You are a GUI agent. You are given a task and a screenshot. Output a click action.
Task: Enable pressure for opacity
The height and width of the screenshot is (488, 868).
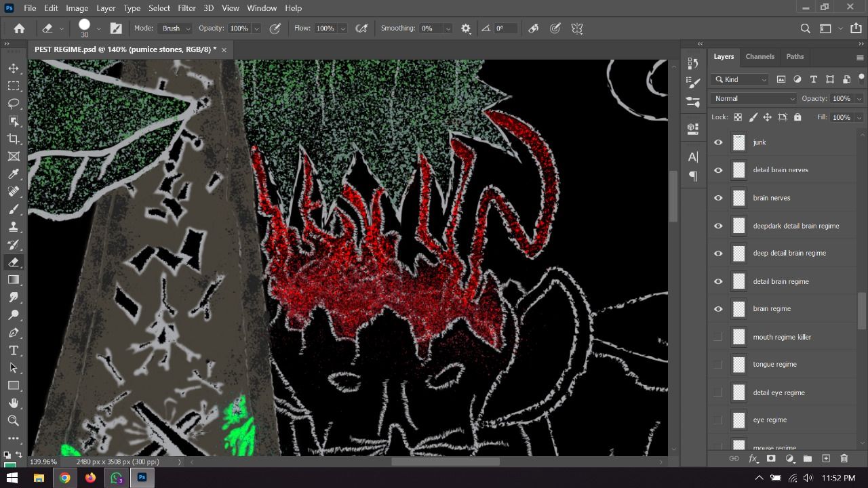275,28
